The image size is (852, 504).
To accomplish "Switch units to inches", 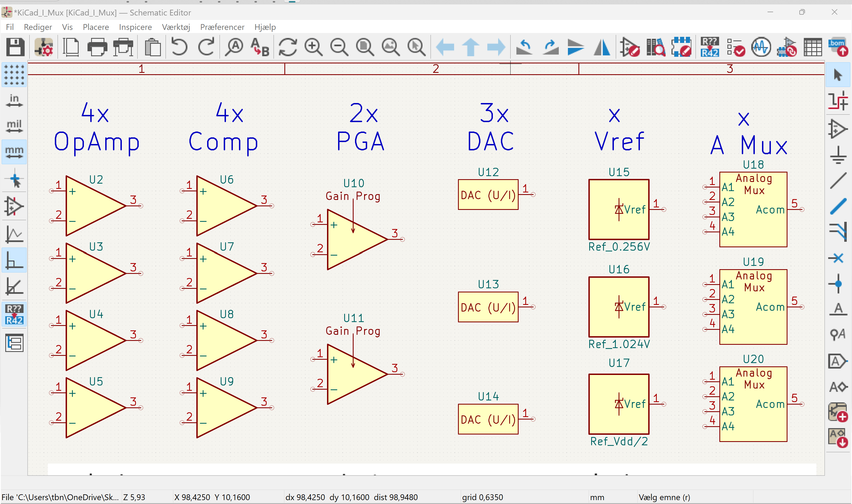I will pos(14,101).
